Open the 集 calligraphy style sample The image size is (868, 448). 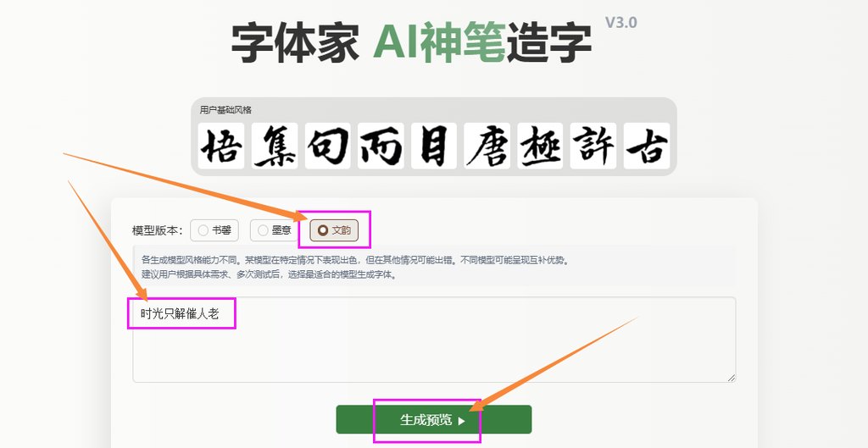point(274,146)
